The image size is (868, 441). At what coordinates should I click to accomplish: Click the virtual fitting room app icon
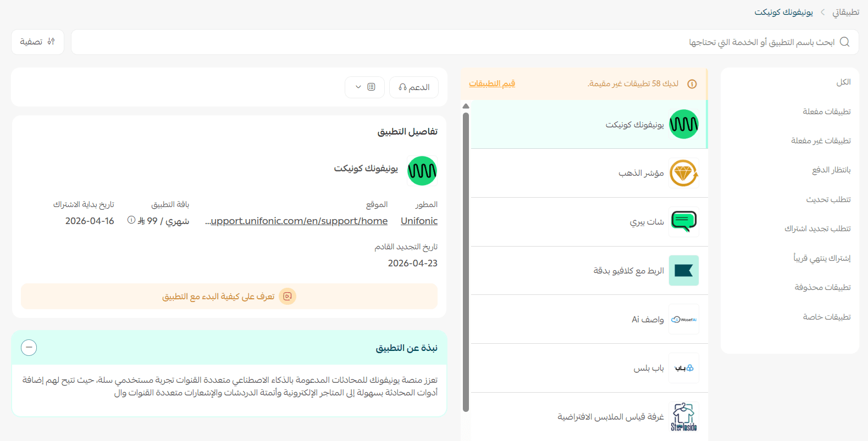684,417
